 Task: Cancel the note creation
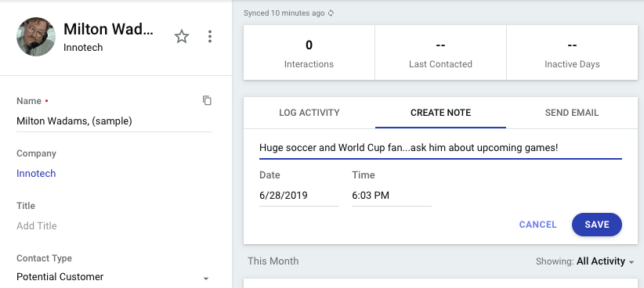tap(537, 225)
